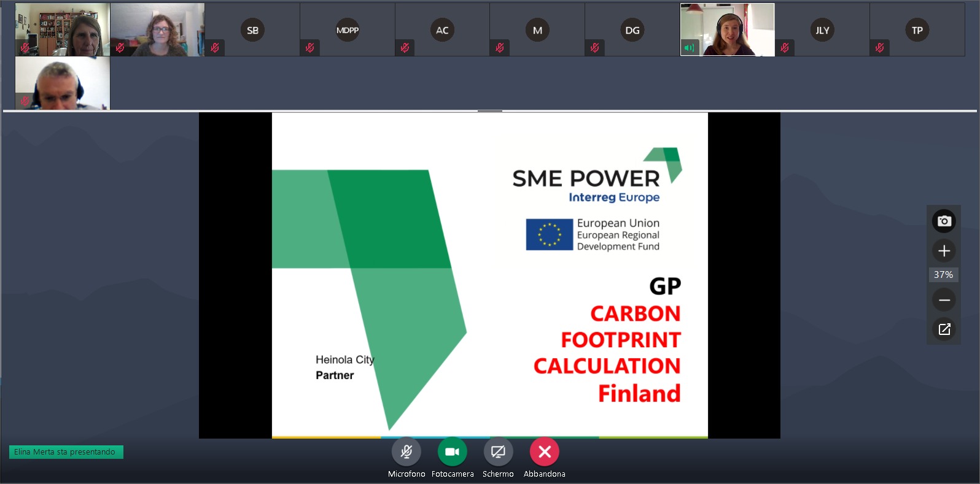Click the video tile of man with headset
This screenshot has height=484, width=980.
point(63,83)
